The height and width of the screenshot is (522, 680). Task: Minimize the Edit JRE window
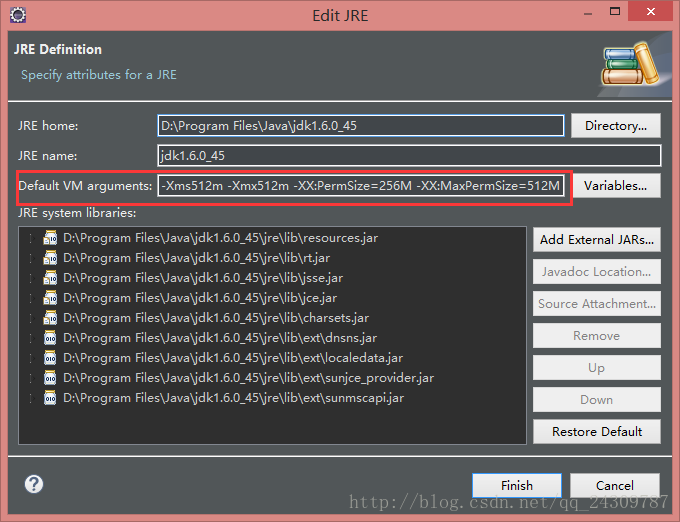point(588,13)
